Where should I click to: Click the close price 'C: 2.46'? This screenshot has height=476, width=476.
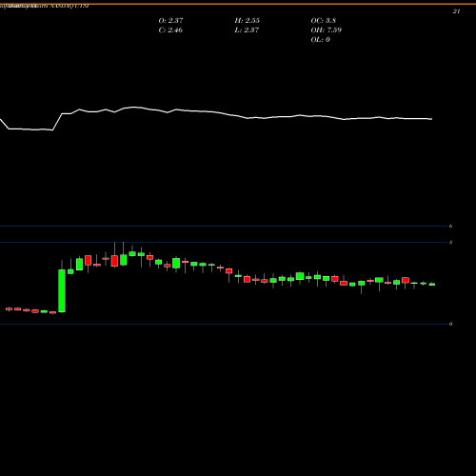tap(170, 30)
